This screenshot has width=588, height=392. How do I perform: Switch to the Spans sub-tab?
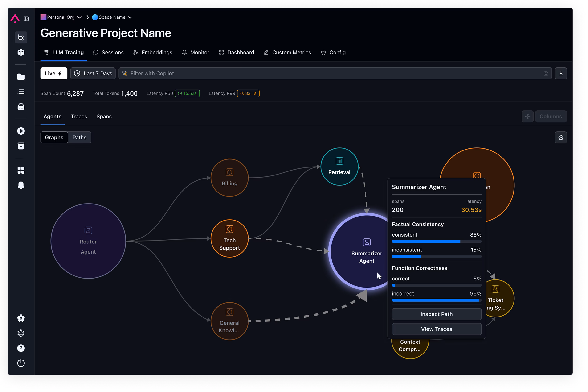(104, 117)
